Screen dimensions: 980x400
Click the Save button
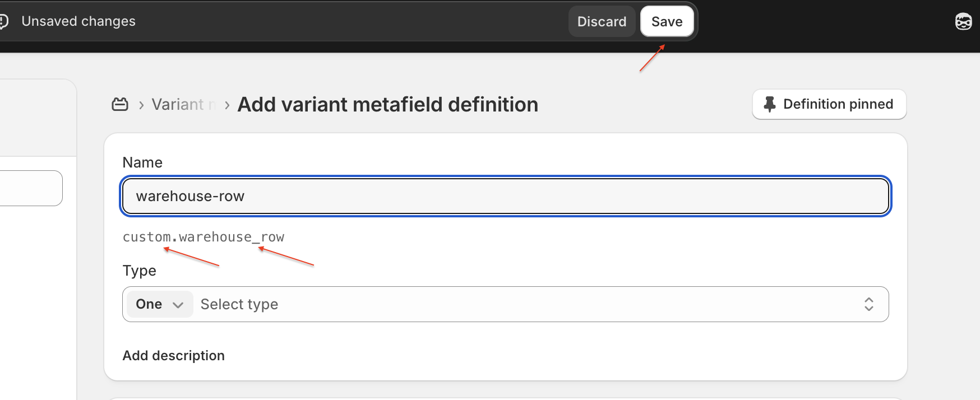click(x=667, y=22)
